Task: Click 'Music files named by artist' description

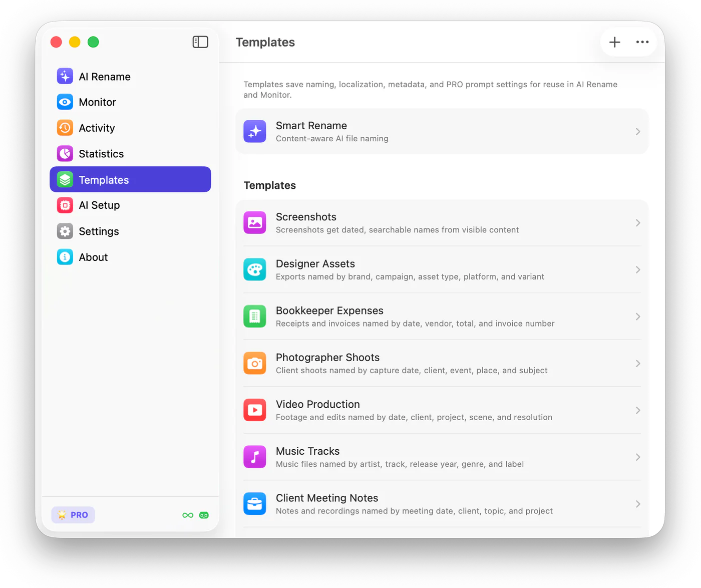Action: pyautogui.click(x=400, y=464)
